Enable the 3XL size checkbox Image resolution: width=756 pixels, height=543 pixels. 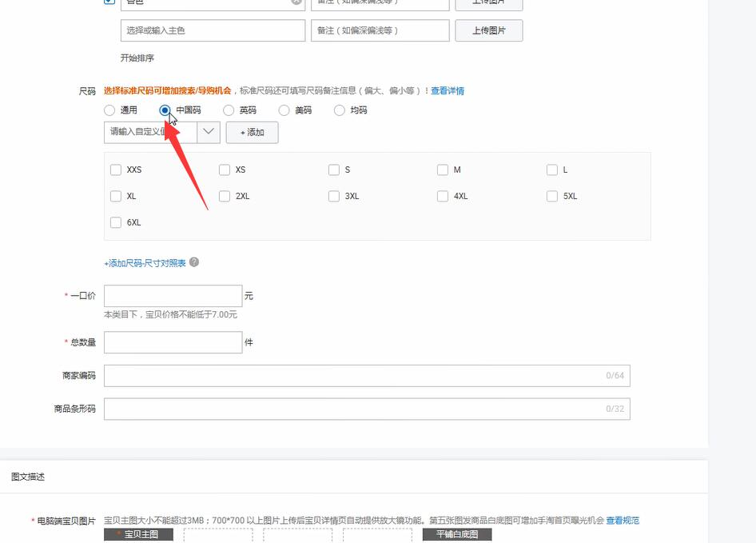[x=334, y=196]
